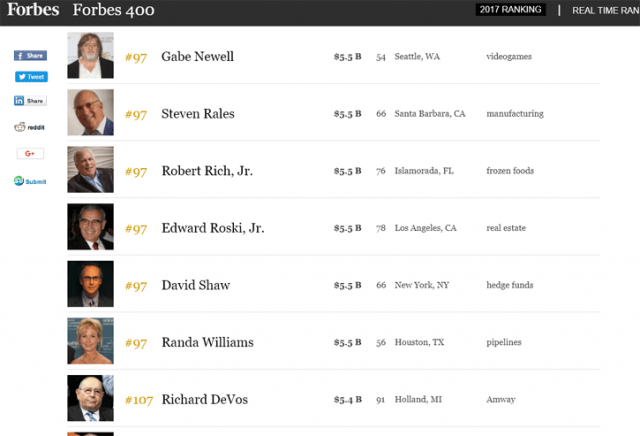Post this page to Reddit
The height and width of the screenshot is (436, 640).
pyautogui.click(x=30, y=127)
